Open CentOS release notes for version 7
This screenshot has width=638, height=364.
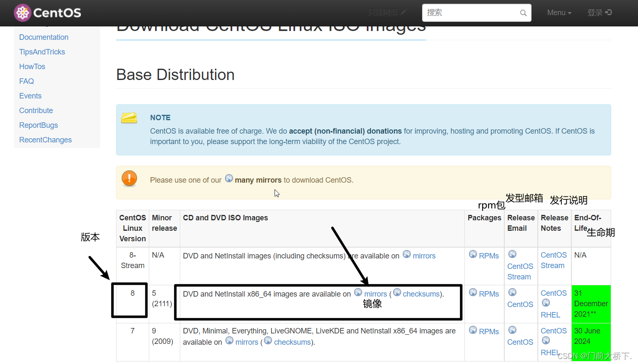[554, 331]
